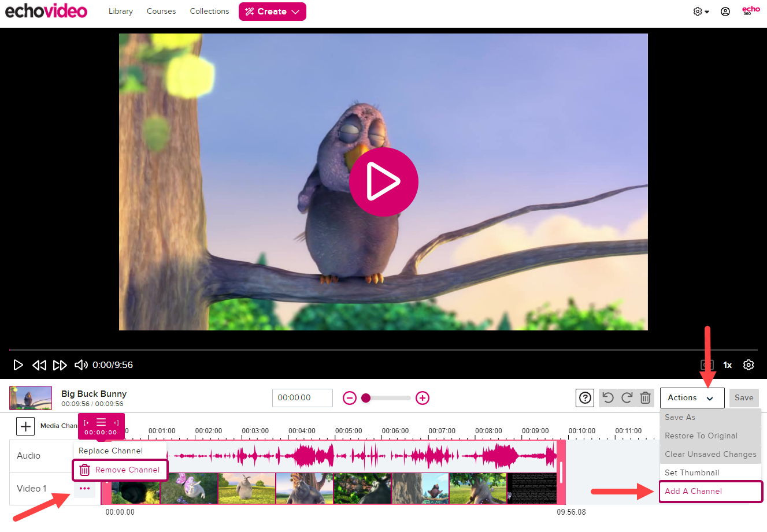
Task: Mute the player volume
Action: click(81, 365)
